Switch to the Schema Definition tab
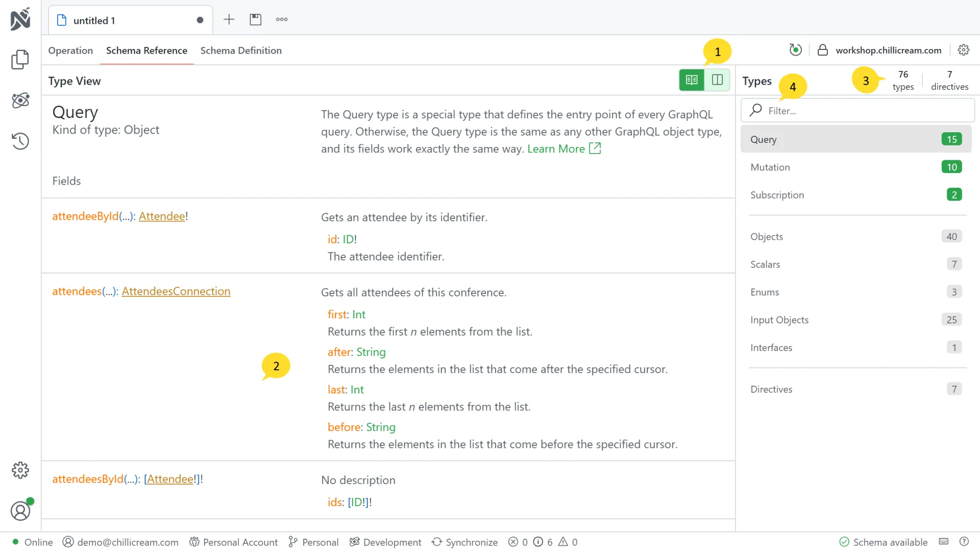980x551 pixels. tap(241, 51)
